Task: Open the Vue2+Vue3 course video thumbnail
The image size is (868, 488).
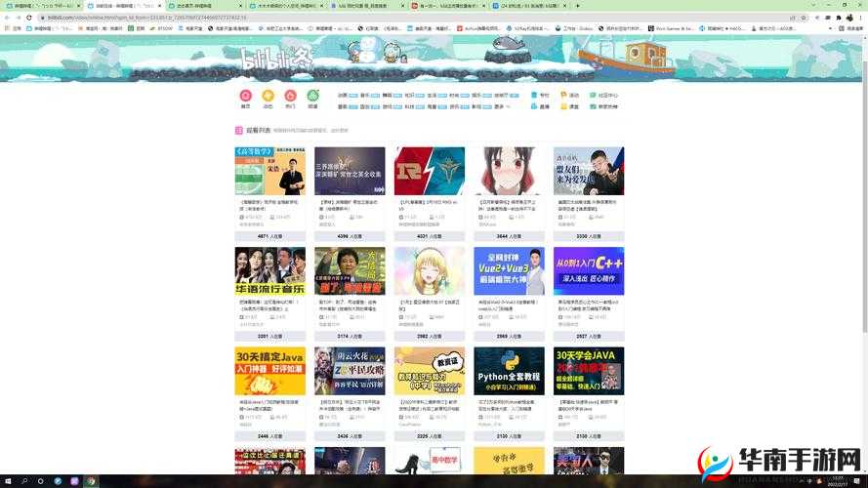Action: (509, 270)
